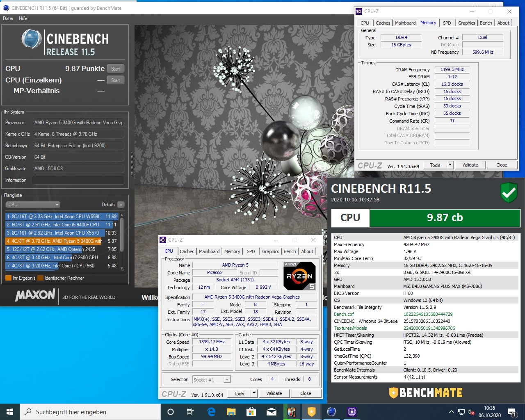Switch to Cinebench globe icon in taskbar
Screen dimensions: 525x420
click(331, 412)
